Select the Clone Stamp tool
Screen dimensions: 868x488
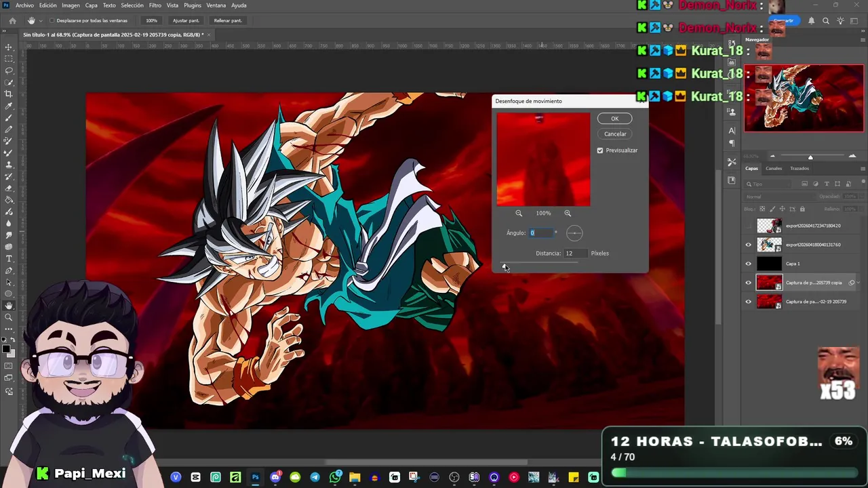9,165
